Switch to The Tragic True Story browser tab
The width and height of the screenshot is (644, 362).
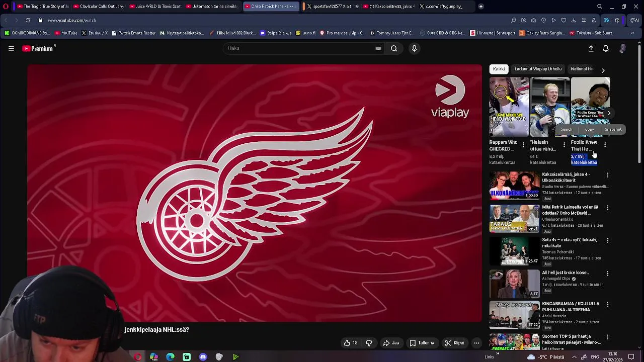[x=42, y=7]
